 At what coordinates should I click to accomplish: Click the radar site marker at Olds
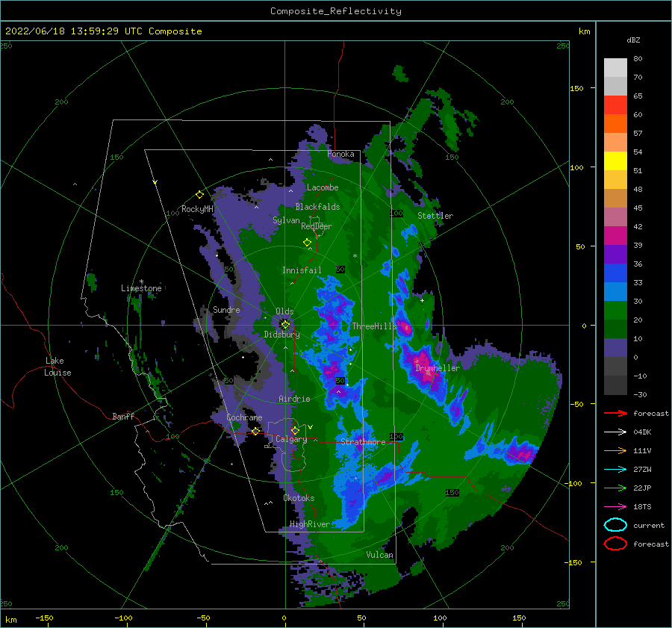coord(285,325)
